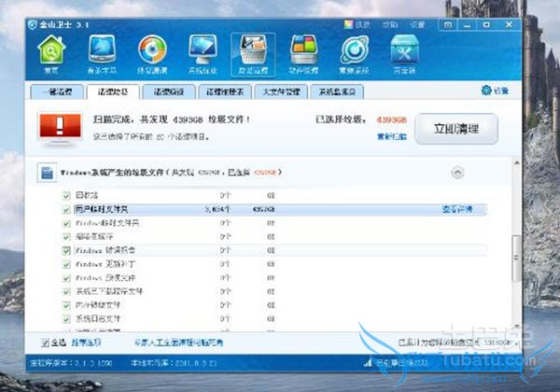Image resolution: width=560 pixels, height=392 pixels.
Task: Click the red selected-size value beside 已选择垃圾
Action: point(392,120)
